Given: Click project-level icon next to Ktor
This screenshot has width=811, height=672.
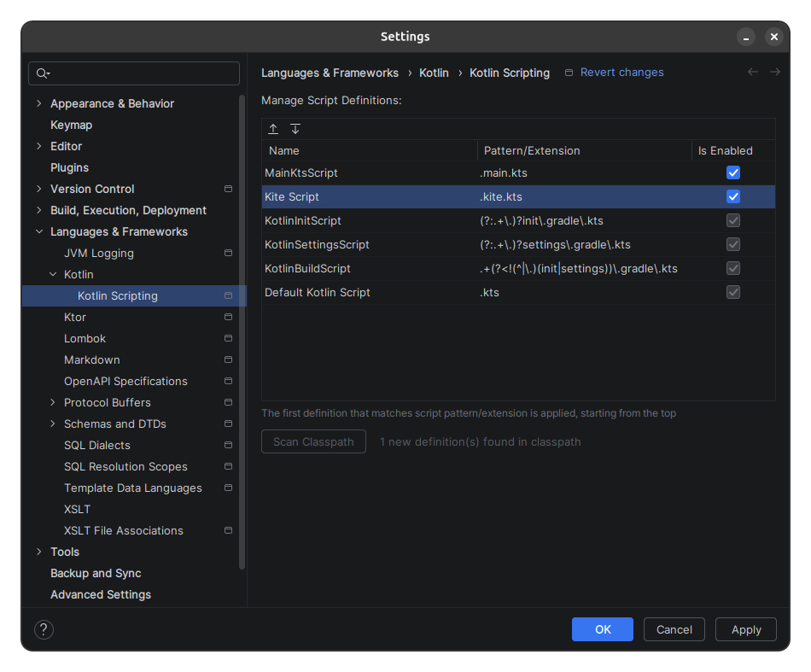Looking at the screenshot, I should coord(228,317).
